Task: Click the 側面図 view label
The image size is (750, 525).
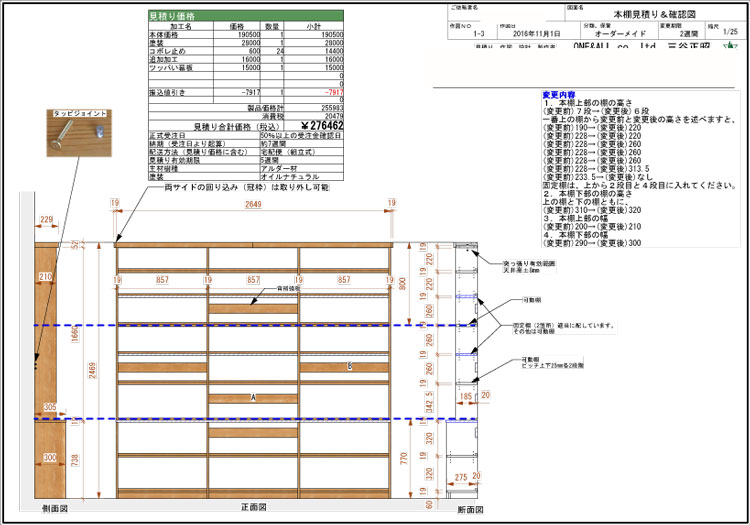Action: click(x=52, y=508)
